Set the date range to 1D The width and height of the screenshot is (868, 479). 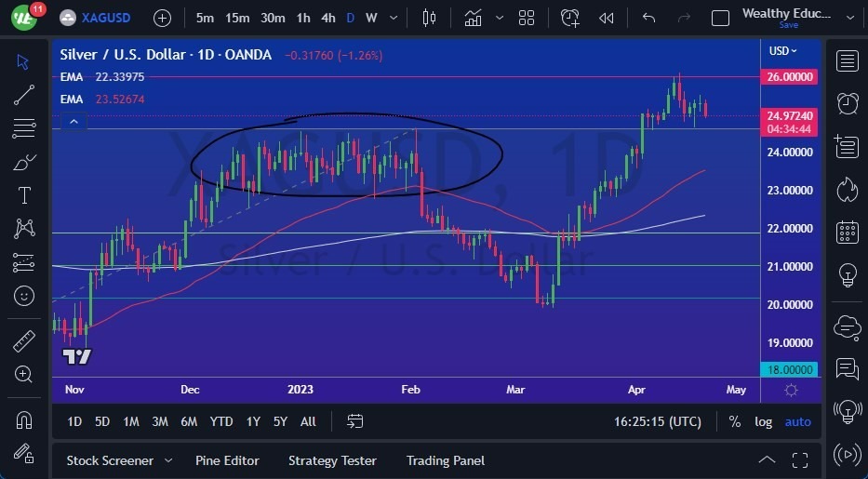pyautogui.click(x=74, y=421)
